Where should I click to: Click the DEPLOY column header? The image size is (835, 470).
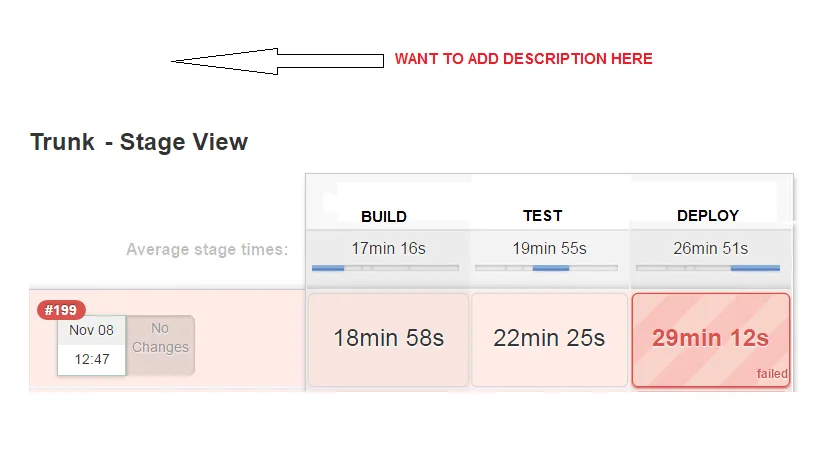[708, 215]
